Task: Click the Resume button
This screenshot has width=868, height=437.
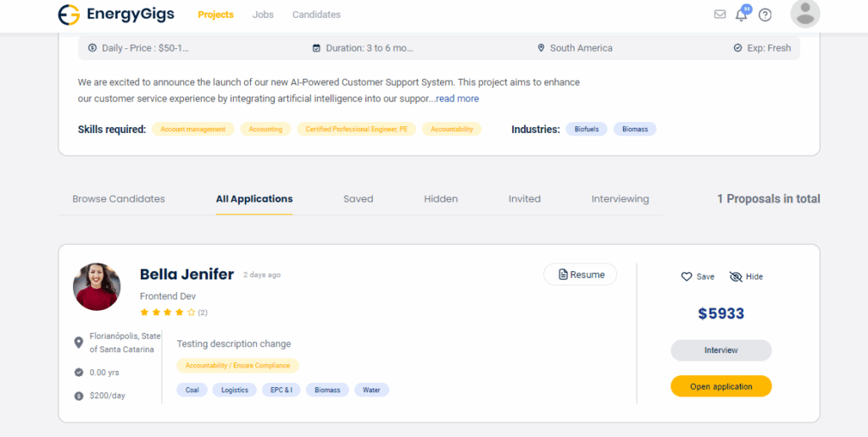Action: (x=580, y=274)
